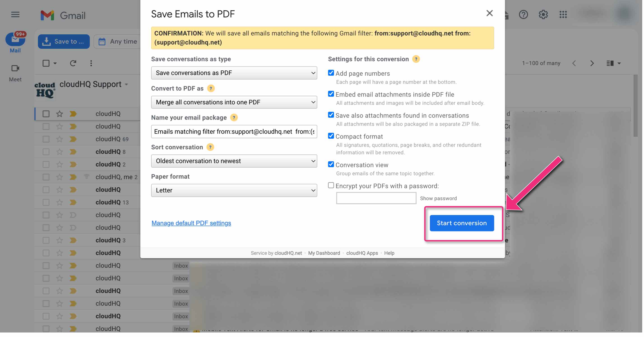Uncheck Conversation view
644x337 pixels.
point(331,164)
